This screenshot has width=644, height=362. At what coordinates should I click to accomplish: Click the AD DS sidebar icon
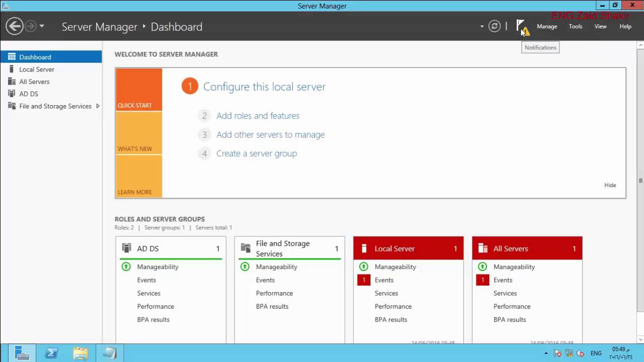coord(12,94)
